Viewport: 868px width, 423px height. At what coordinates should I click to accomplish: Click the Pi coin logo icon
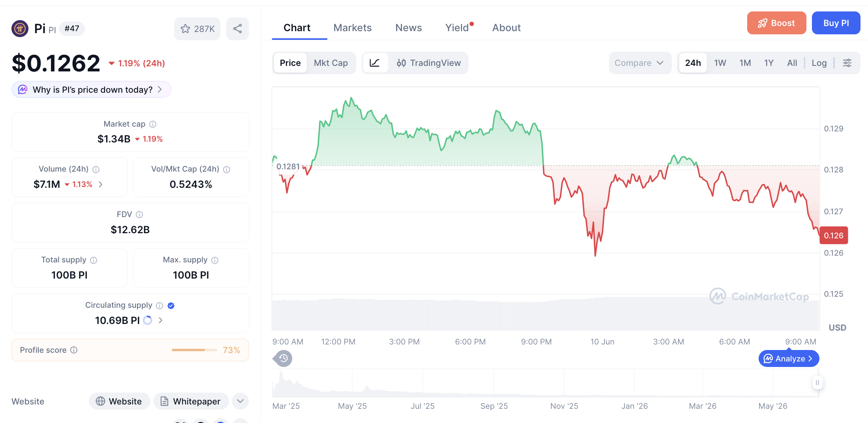[20, 28]
